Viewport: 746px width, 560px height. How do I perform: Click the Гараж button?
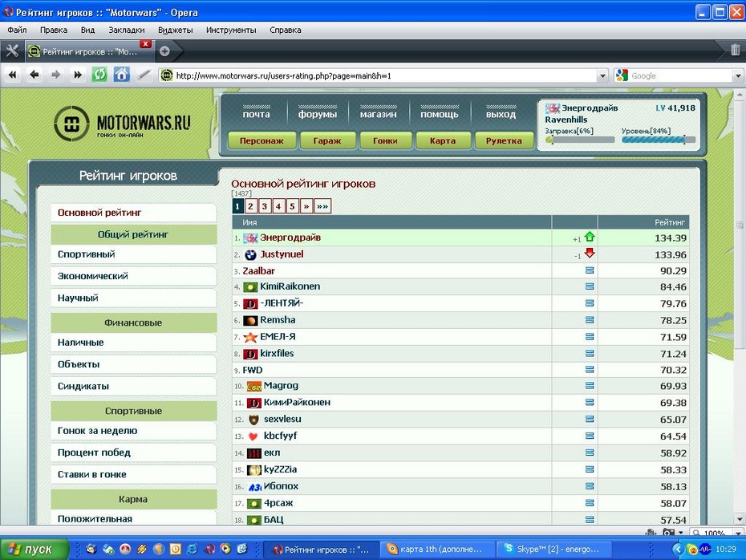[x=327, y=141]
